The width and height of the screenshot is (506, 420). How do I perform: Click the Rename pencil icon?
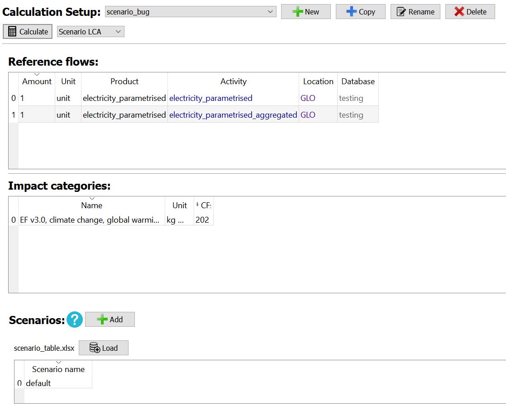click(402, 12)
